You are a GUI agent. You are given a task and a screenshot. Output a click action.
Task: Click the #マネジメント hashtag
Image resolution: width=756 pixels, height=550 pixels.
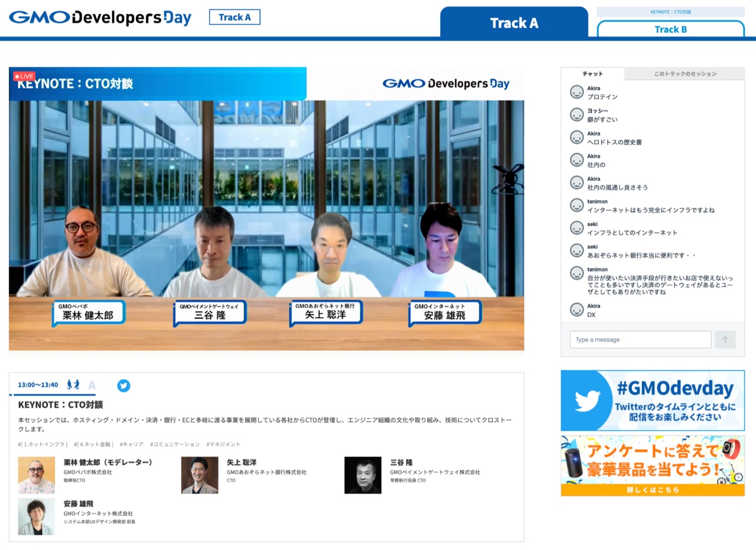[223, 444]
